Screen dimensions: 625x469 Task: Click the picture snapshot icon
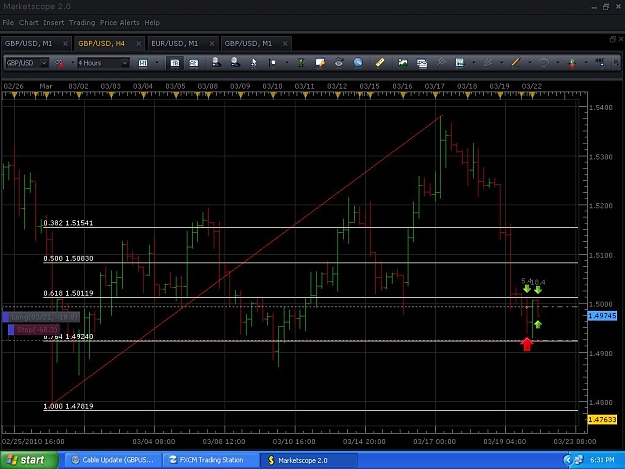click(x=403, y=63)
